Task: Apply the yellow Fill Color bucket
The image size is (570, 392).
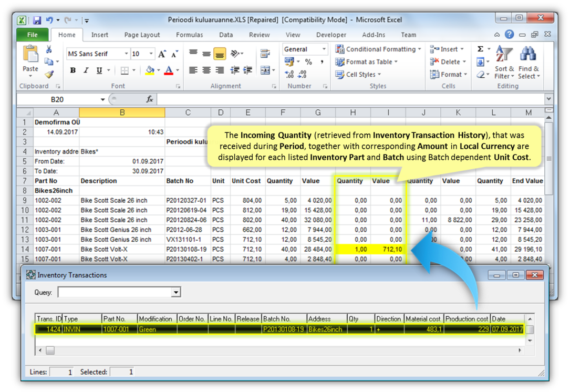Action: pos(150,70)
